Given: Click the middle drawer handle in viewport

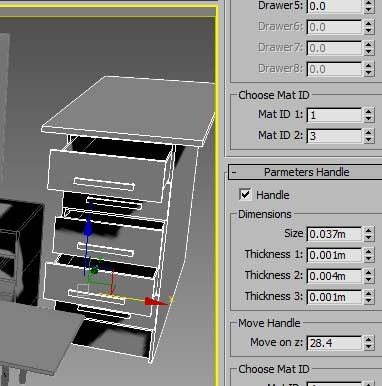Looking at the screenshot, I should tap(105, 250).
